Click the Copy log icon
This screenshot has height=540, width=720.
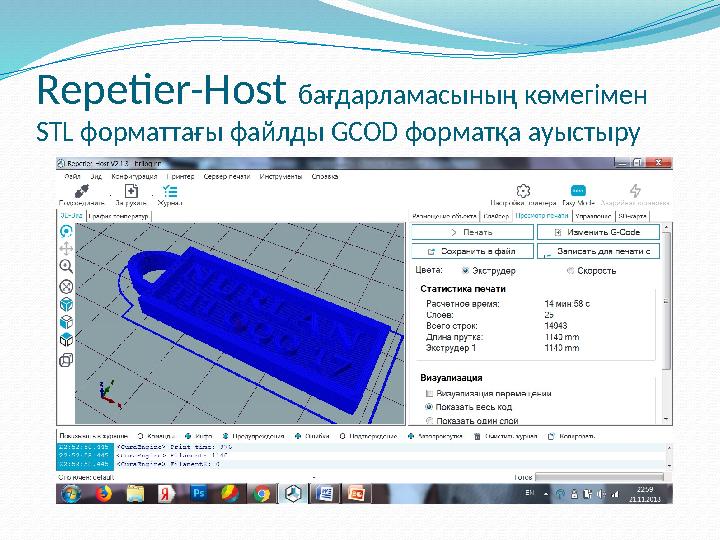pyautogui.click(x=551, y=436)
